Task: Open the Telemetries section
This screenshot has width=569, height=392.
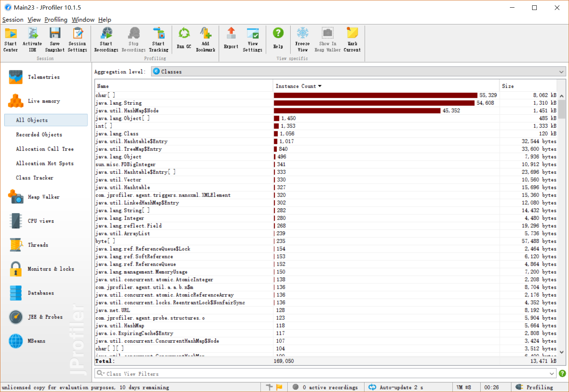Action: [x=46, y=77]
